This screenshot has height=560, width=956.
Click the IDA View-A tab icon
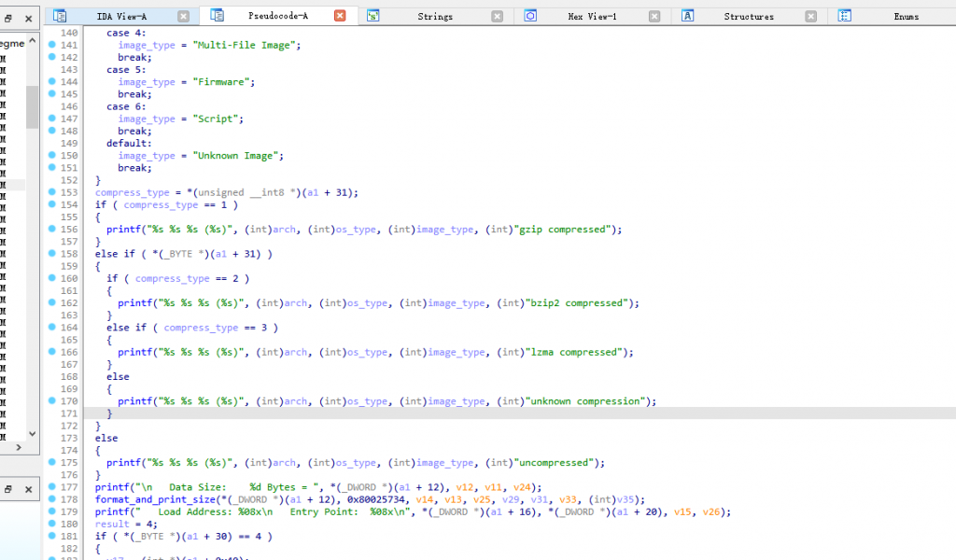(60, 16)
